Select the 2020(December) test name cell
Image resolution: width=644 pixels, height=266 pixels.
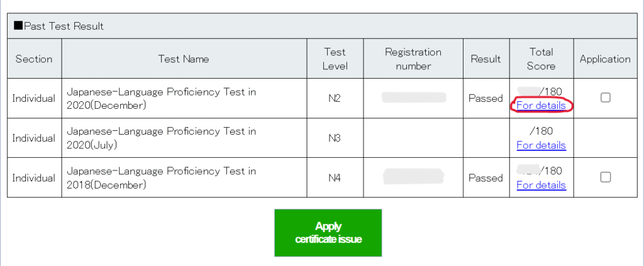184,99
